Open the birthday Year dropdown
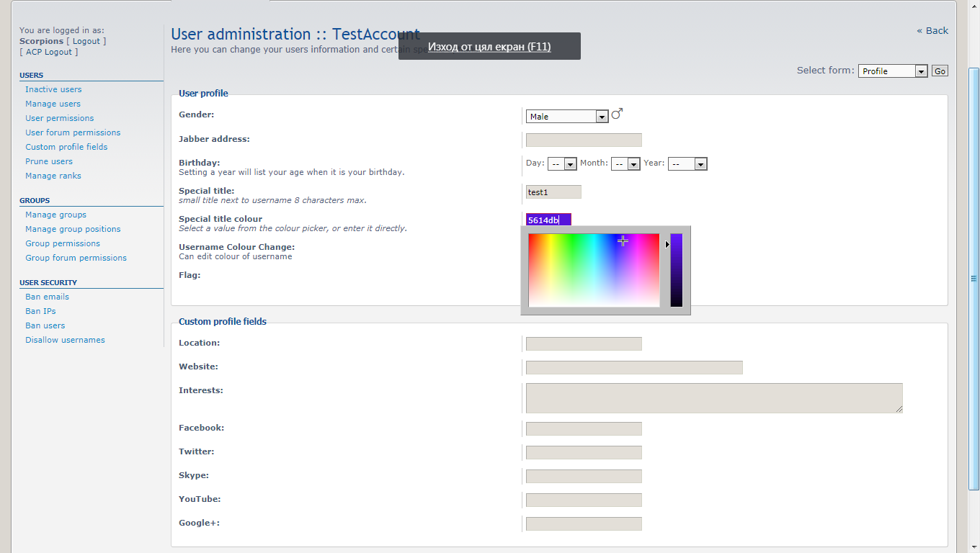 tap(687, 164)
